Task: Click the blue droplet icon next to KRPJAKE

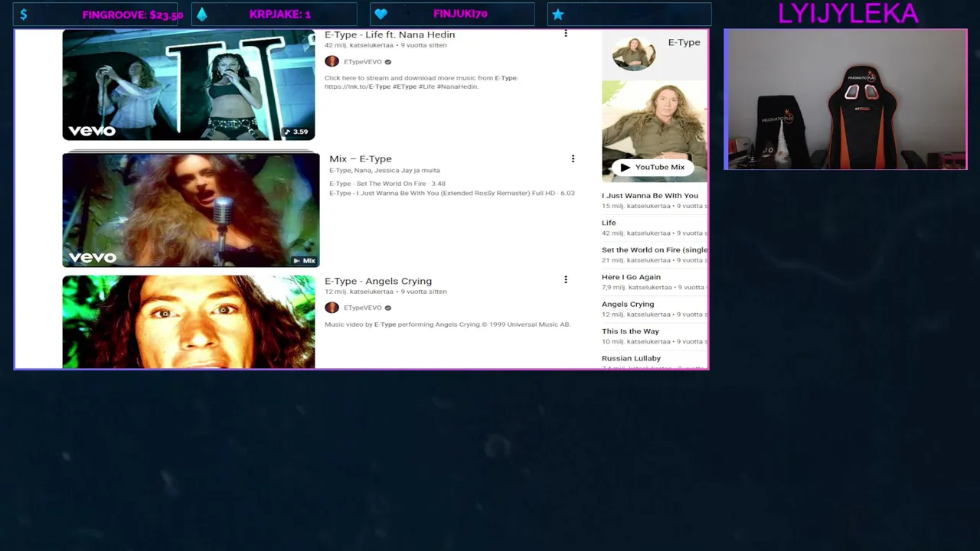Action: click(x=202, y=15)
